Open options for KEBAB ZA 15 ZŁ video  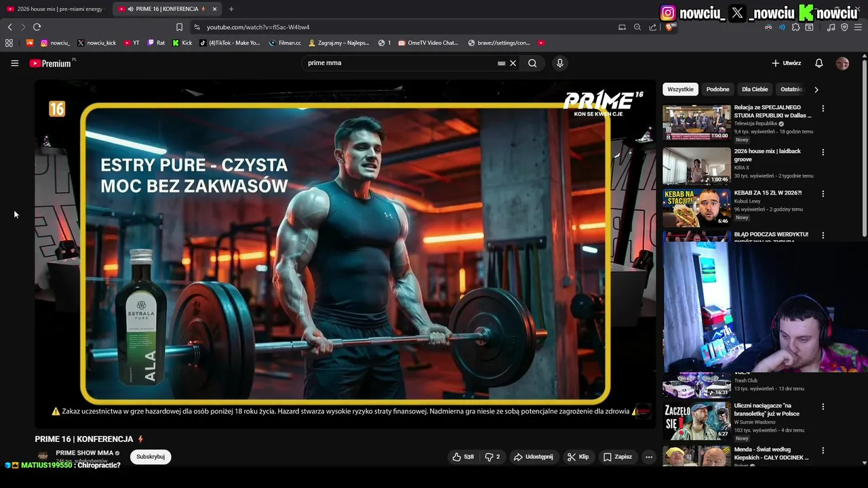point(823,194)
